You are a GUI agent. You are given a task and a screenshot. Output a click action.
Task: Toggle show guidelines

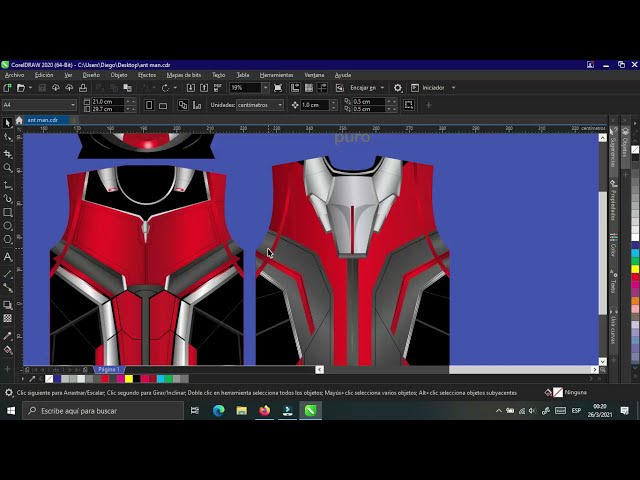coord(322,88)
